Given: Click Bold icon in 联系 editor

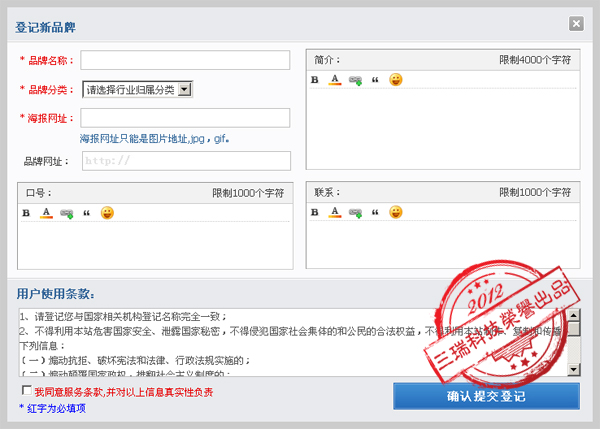Looking at the screenshot, I should click(315, 212).
